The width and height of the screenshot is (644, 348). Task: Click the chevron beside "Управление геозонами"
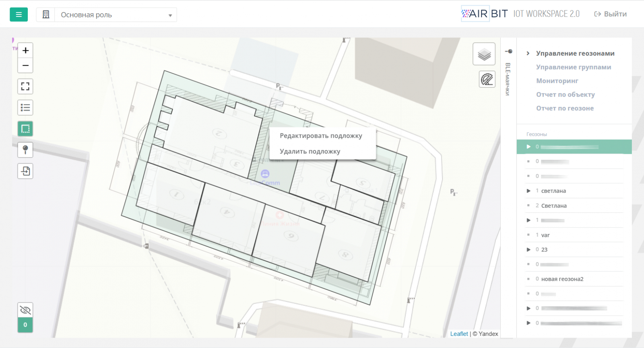pyautogui.click(x=528, y=53)
